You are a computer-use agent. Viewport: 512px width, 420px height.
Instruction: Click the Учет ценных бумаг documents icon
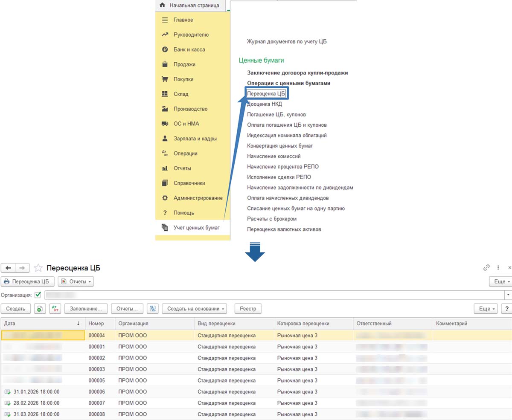165,228
